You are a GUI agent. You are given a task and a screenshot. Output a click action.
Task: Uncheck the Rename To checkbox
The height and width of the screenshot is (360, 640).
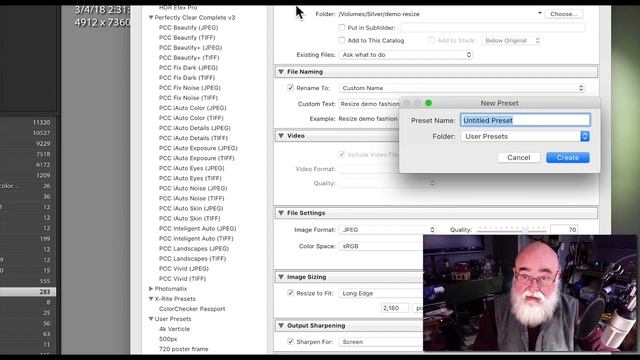tap(290, 88)
